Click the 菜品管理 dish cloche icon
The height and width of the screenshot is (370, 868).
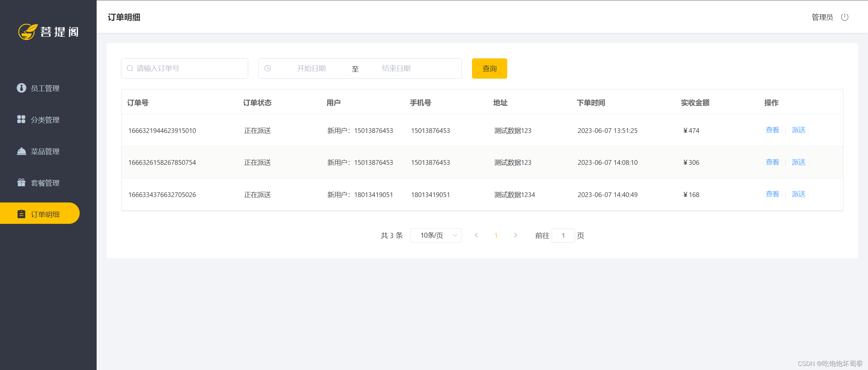(x=21, y=151)
